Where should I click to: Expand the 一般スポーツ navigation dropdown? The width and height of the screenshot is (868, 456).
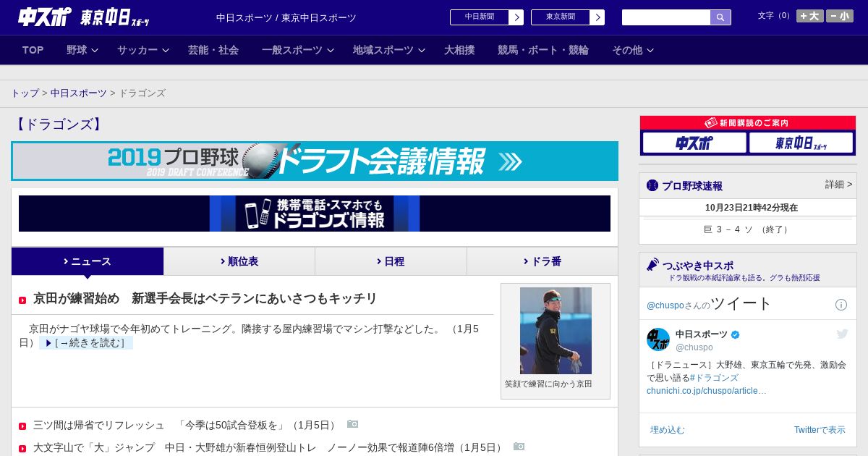pyautogui.click(x=298, y=50)
